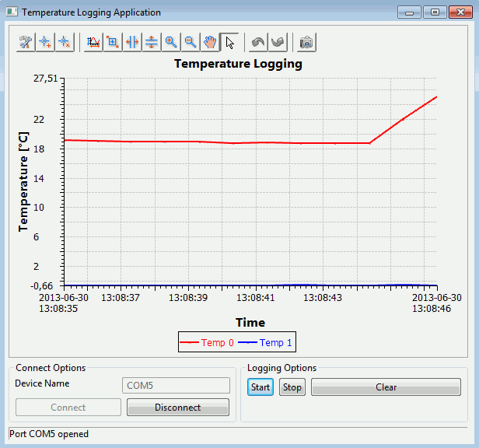Click the zoom out magnifier icon
Image resolution: width=479 pixels, height=448 pixels.
(x=191, y=43)
